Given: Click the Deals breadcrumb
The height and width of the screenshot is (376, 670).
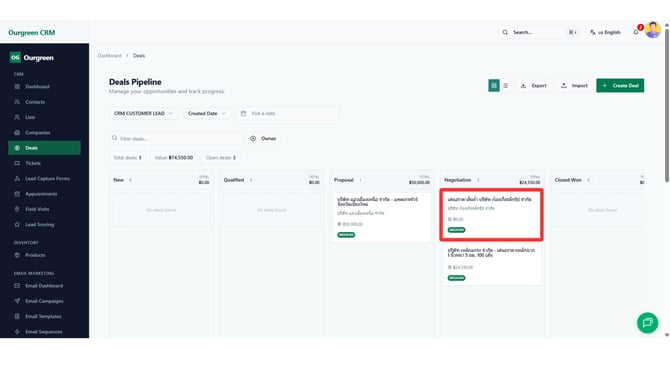Looking at the screenshot, I should coord(139,56).
